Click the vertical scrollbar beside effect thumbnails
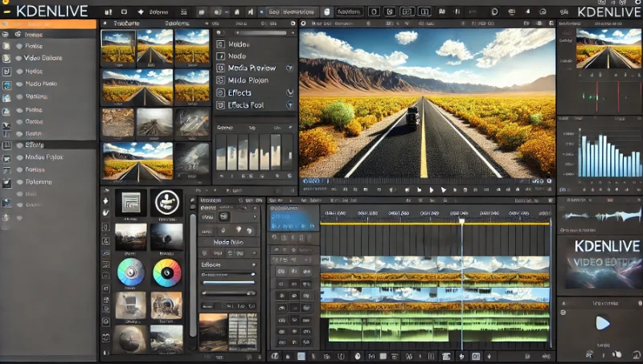The width and height of the screenshot is (643, 364). pyautogui.click(x=193, y=275)
